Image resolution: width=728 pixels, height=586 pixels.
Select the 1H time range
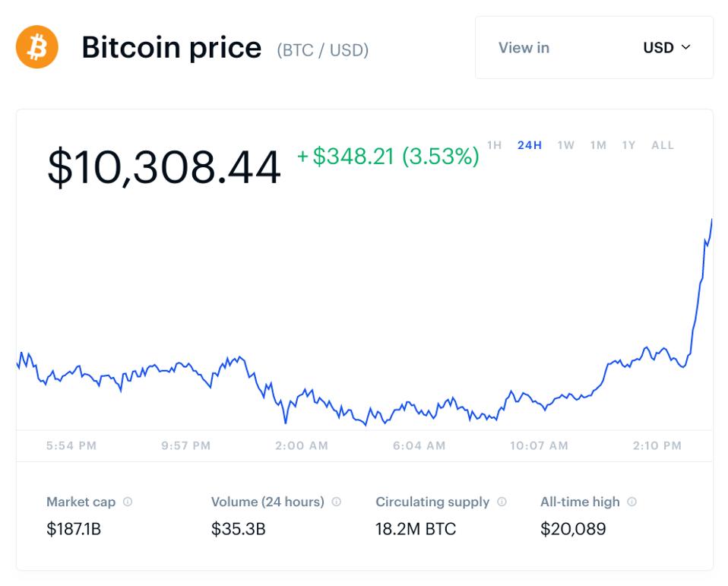[x=495, y=145]
